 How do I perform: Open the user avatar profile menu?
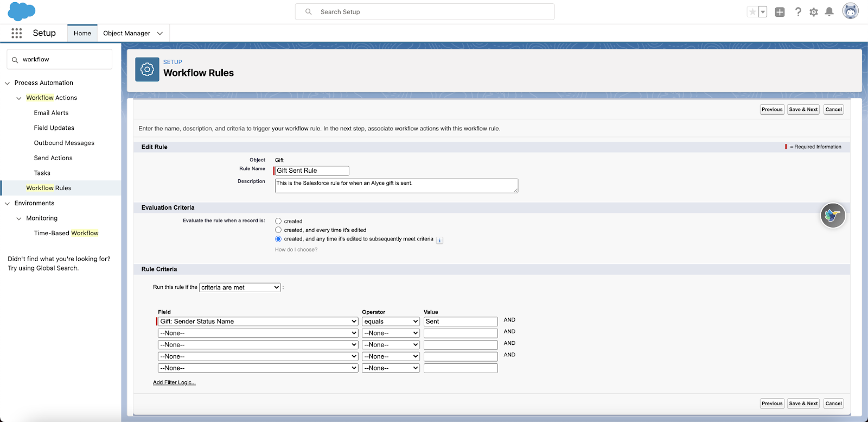(850, 11)
